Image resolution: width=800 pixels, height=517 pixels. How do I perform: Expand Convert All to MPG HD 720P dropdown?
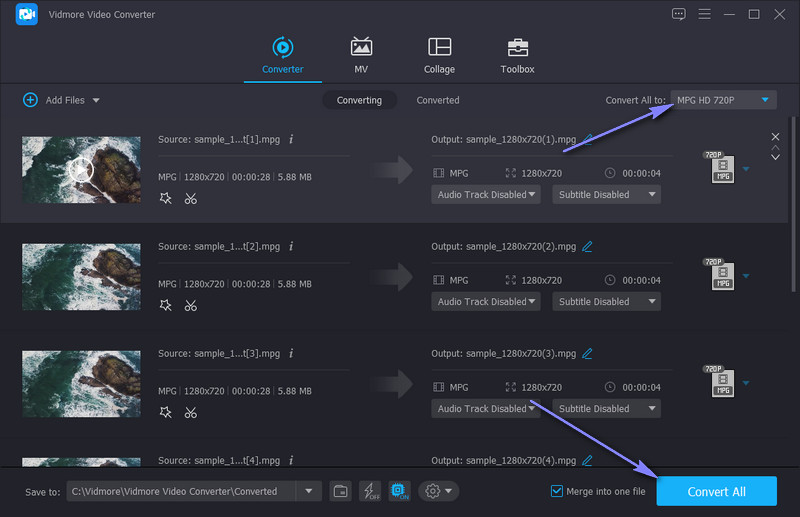pyautogui.click(x=723, y=100)
